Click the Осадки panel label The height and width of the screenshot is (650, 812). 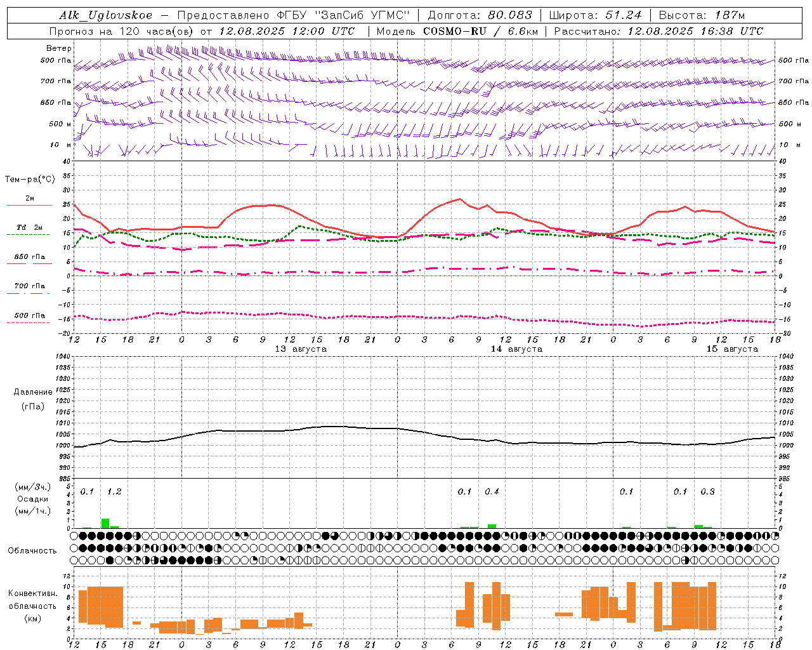click(33, 499)
